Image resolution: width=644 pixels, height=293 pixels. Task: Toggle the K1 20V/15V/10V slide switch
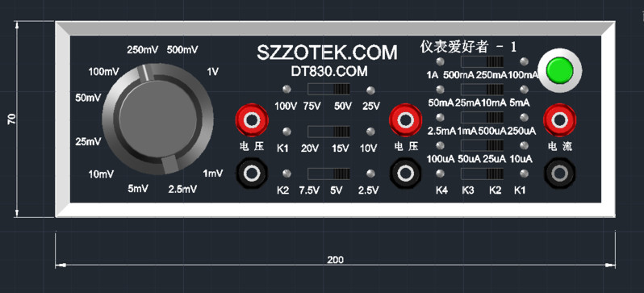(x=329, y=132)
